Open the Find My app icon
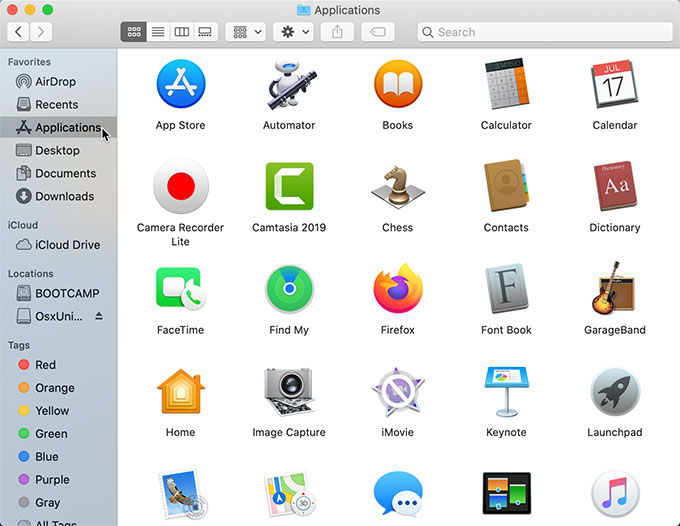The height and width of the screenshot is (526, 680). pyautogui.click(x=289, y=289)
